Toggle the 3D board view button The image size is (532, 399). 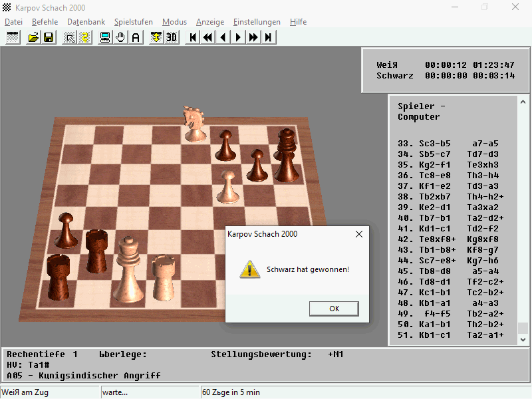(172, 37)
